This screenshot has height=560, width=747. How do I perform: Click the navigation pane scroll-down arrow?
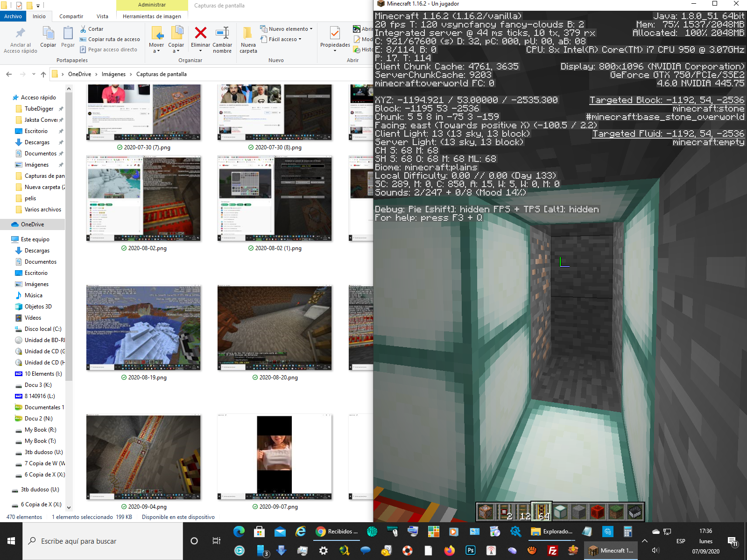pyautogui.click(x=69, y=507)
